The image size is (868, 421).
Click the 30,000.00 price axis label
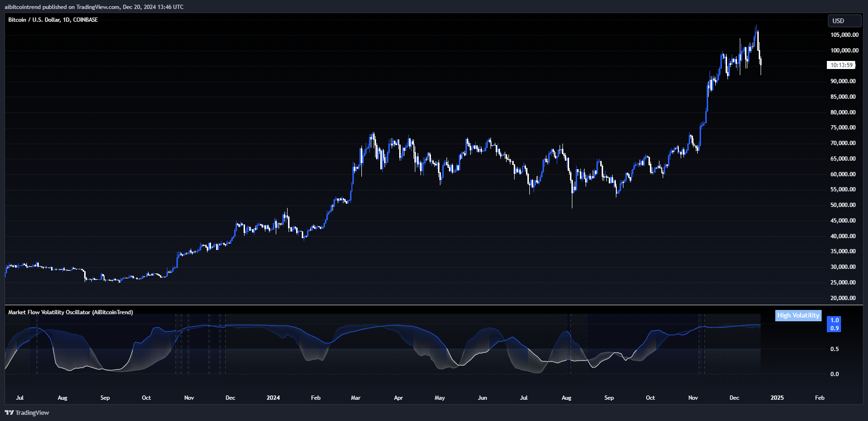(843, 267)
